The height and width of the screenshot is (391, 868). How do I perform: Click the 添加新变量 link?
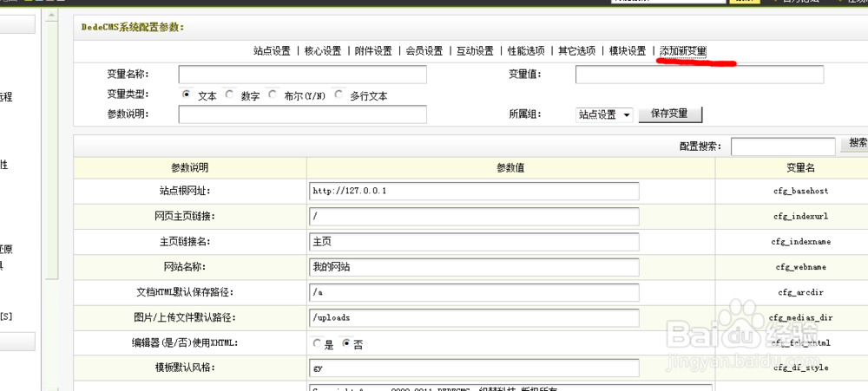pyautogui.click(x=683, y=51)
